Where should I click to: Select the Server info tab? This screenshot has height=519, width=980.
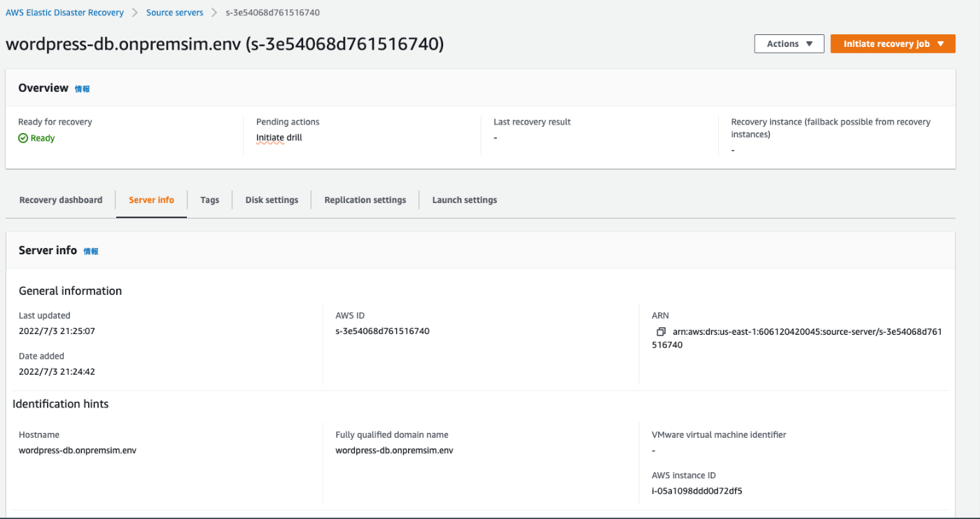click(151, 200)
